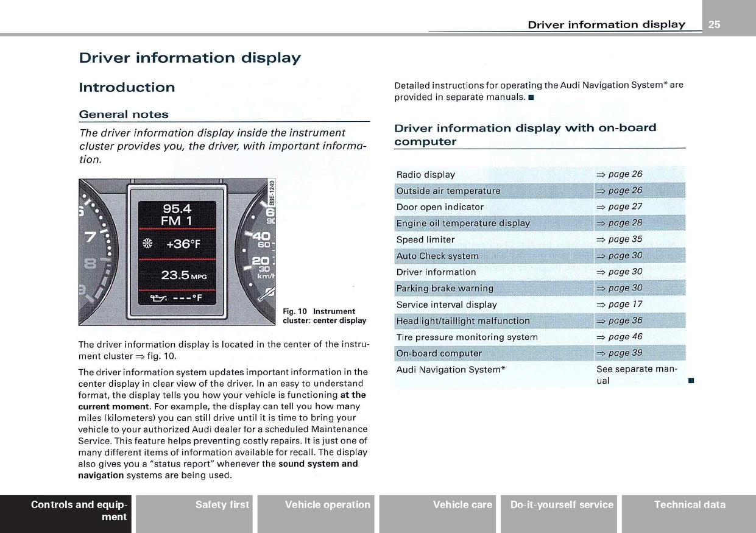Click page number 25 in the header
756x533 pixels.
pos(714,24)
